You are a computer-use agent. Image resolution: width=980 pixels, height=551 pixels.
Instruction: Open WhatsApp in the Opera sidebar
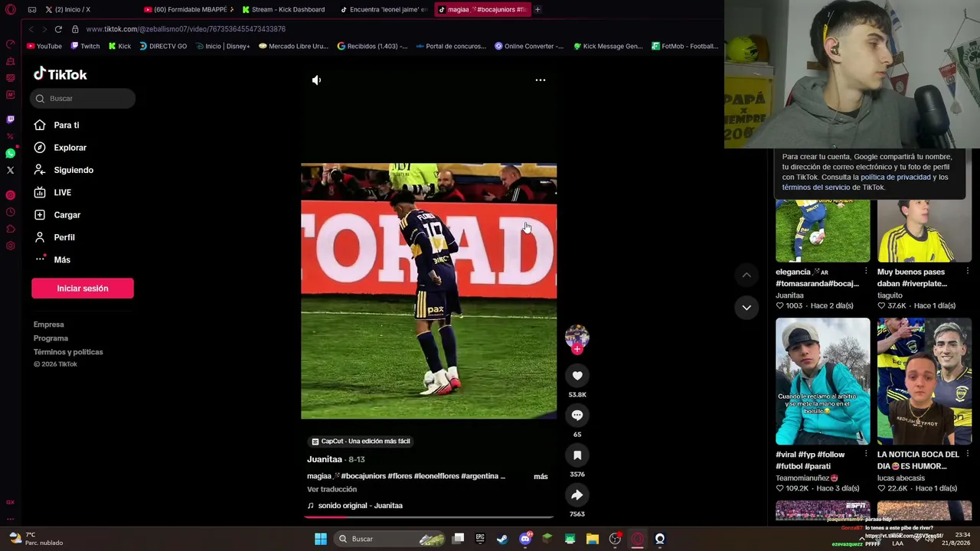coord(10,153)
